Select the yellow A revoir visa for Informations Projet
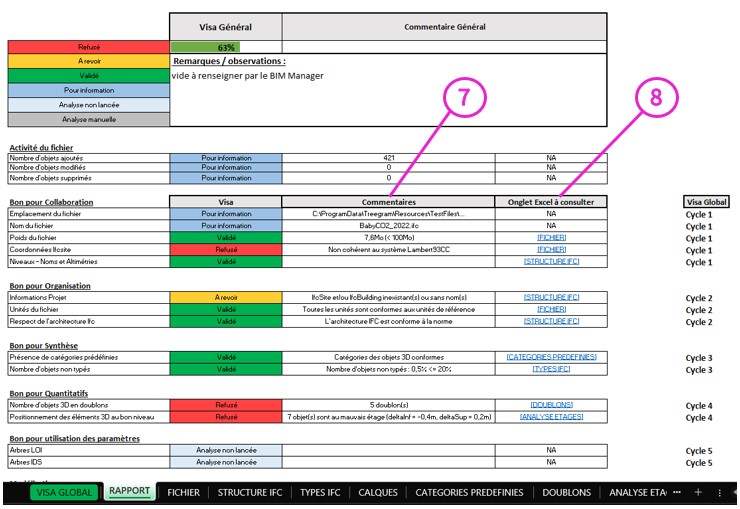Viewport: 740px width, 509px height. pyautogui.click(x=226, y=297)
